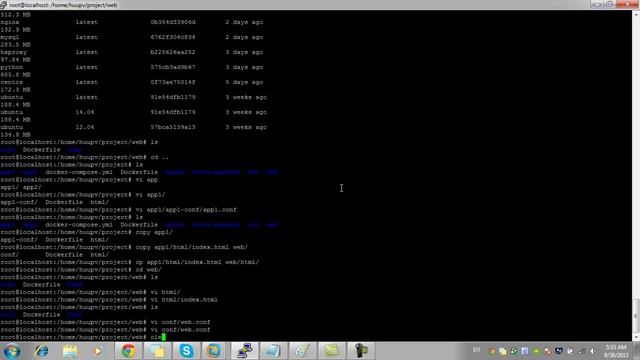This screenshot has width=640, height=360.
Task: Click the ubuntu 14.04 tag text
Action: tap(84, 112)
